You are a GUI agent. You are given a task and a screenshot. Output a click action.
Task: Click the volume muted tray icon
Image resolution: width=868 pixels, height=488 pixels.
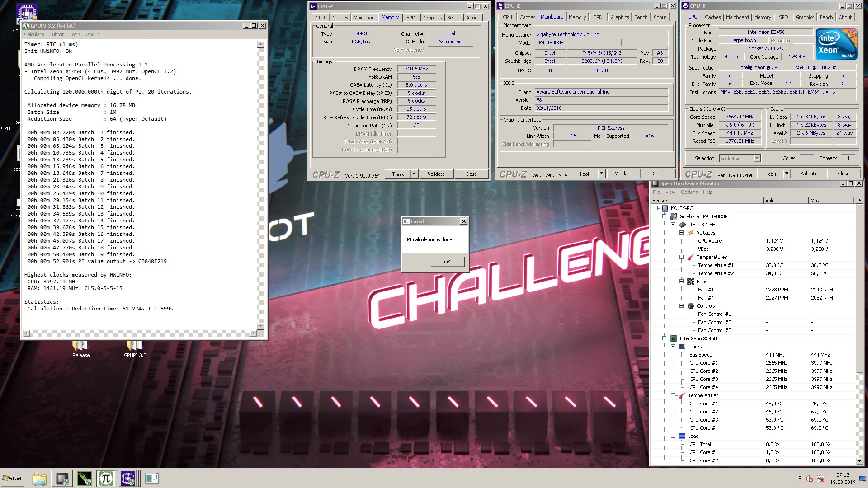pos(809,479)
